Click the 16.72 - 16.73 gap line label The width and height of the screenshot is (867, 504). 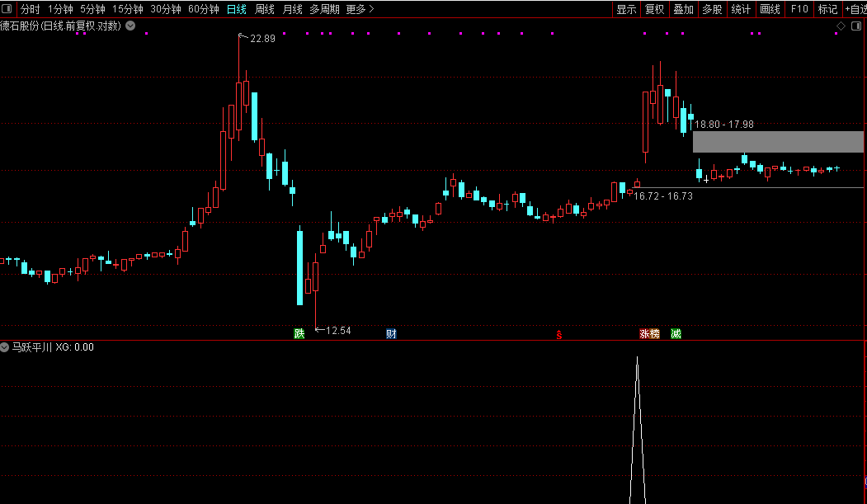(x=663, y=196)
